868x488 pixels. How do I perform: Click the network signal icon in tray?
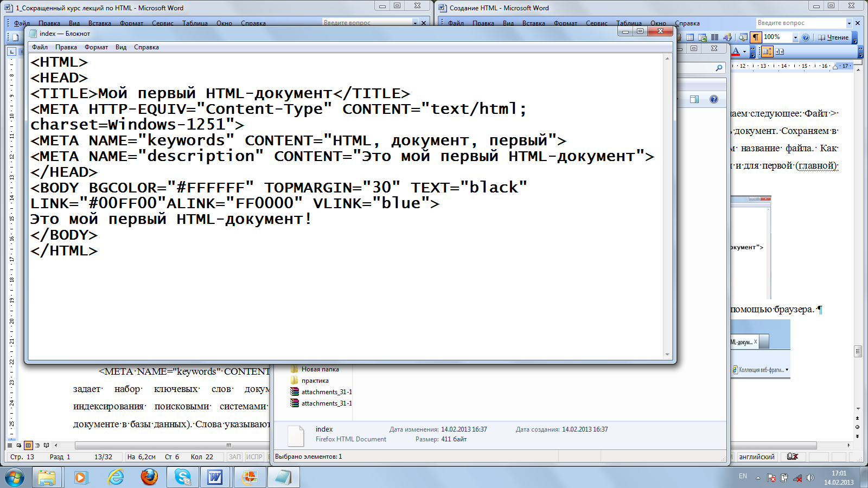click(797, 478)
